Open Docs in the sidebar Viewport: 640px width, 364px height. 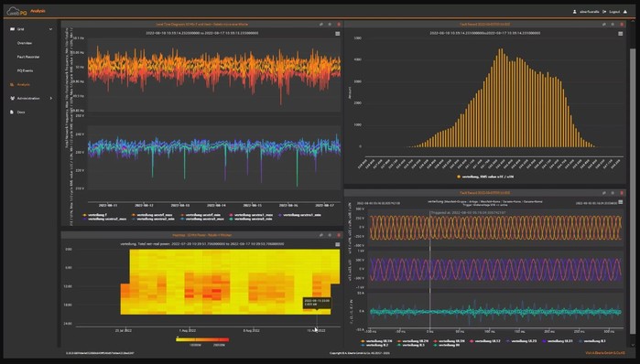click(x=21, y=112)
